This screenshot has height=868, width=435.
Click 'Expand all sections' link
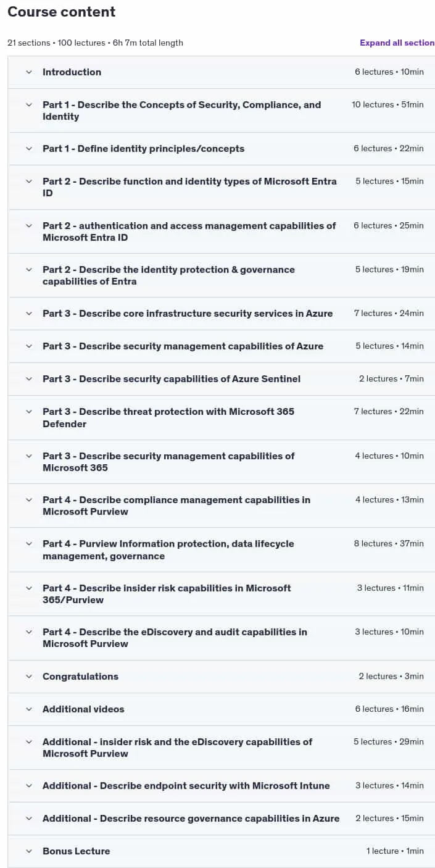click(397, 43)
